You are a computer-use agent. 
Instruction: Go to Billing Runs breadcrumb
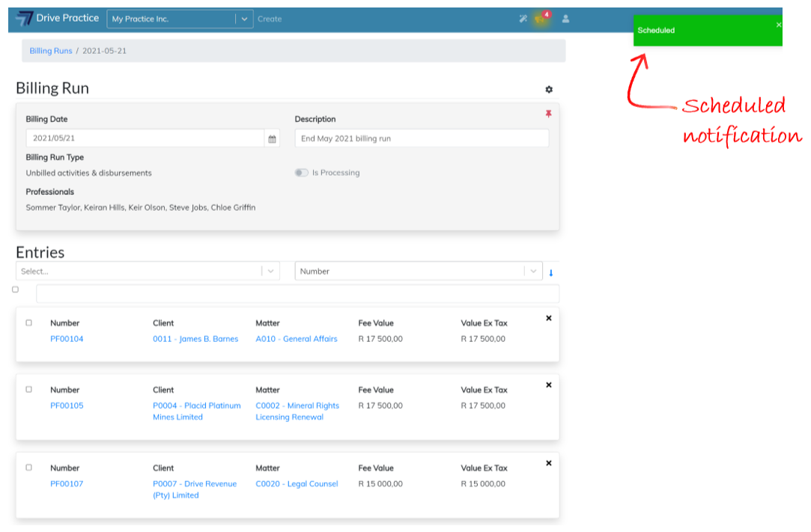pyautogui.click(x=51, y=51)
